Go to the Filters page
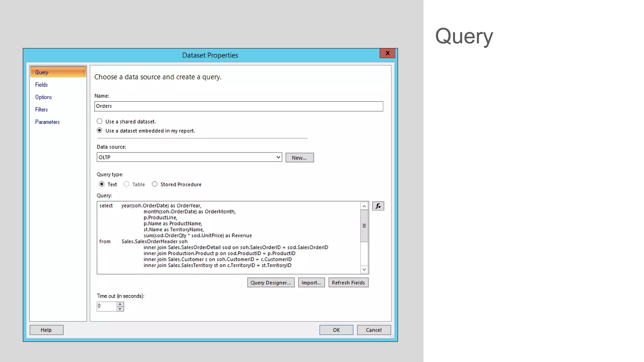This screenshot has width=644, height=362. (42, 109)
